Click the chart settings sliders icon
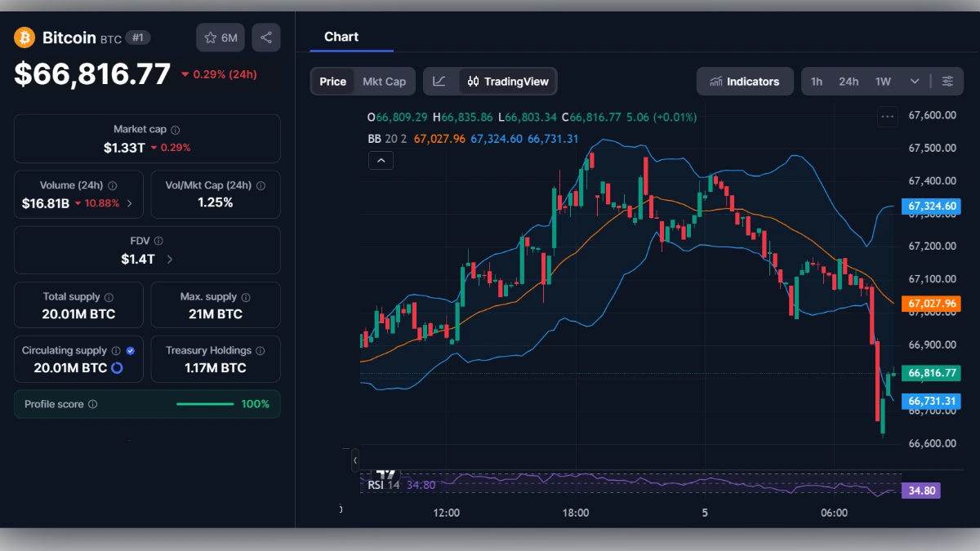This screenshot has width=980, height=551. 947,81
